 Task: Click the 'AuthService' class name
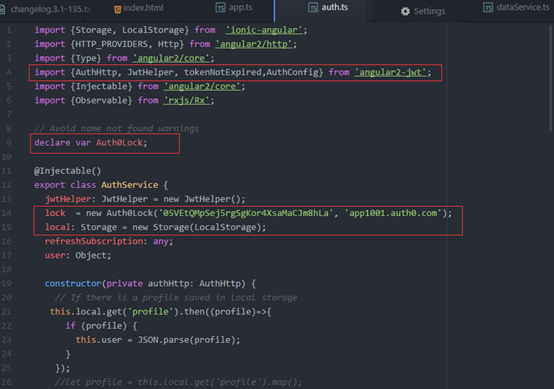(x=130, y=185)
